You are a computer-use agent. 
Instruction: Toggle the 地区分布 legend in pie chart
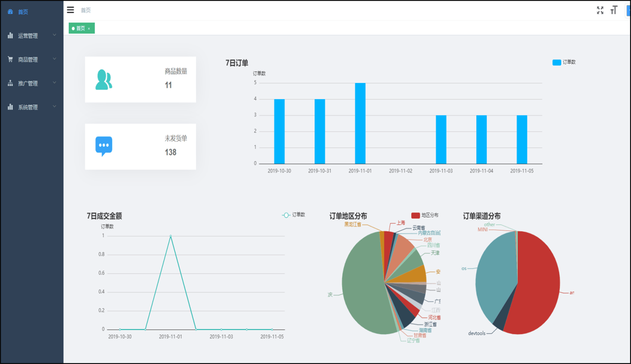point(424,215)
